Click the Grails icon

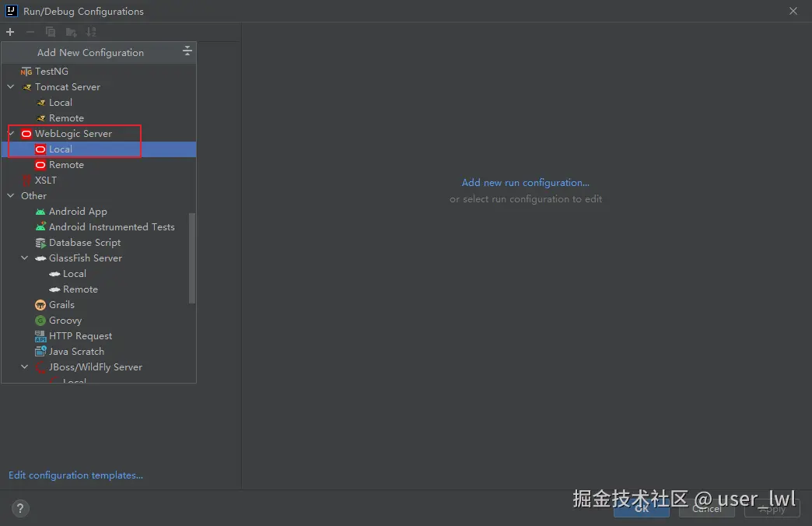coord(40,305)
